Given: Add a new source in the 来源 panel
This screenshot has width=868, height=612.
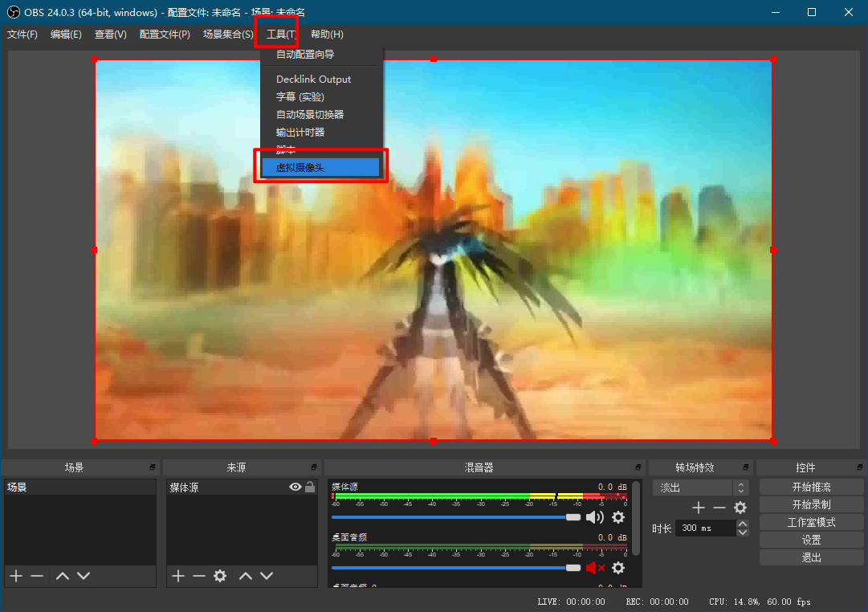Looking at the screenshot, I should pos(178,576).
